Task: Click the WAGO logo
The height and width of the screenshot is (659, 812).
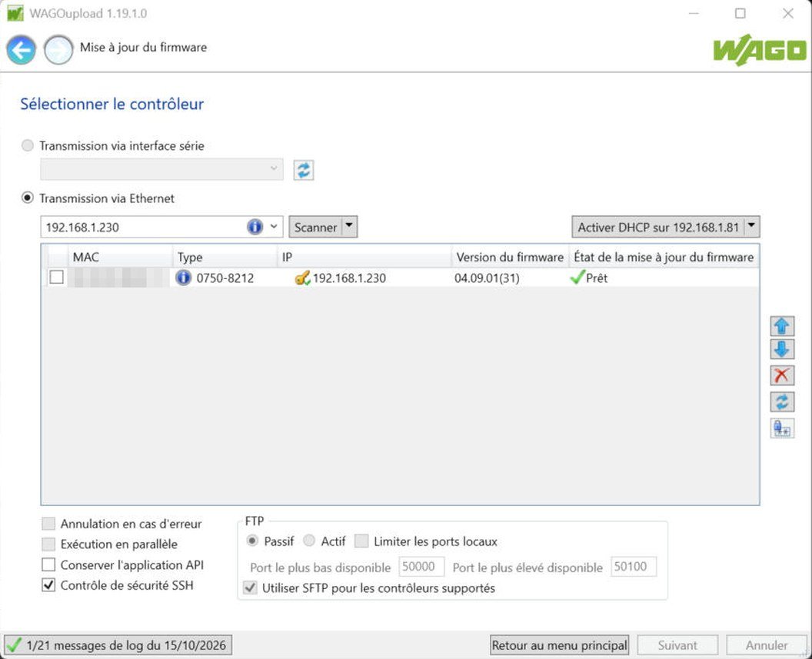Action: pyautogui.click(x=760, y=50)
